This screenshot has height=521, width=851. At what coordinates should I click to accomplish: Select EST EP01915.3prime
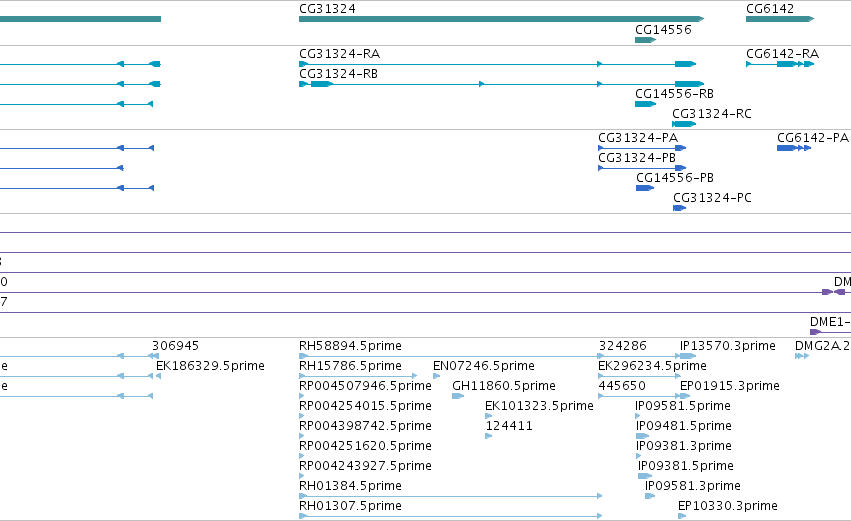click(x=730, y=386)
